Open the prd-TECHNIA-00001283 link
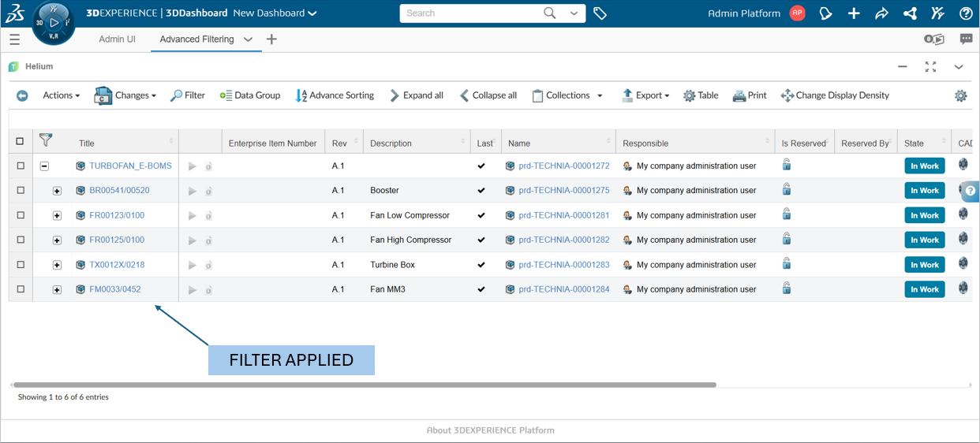 (563, 265)
